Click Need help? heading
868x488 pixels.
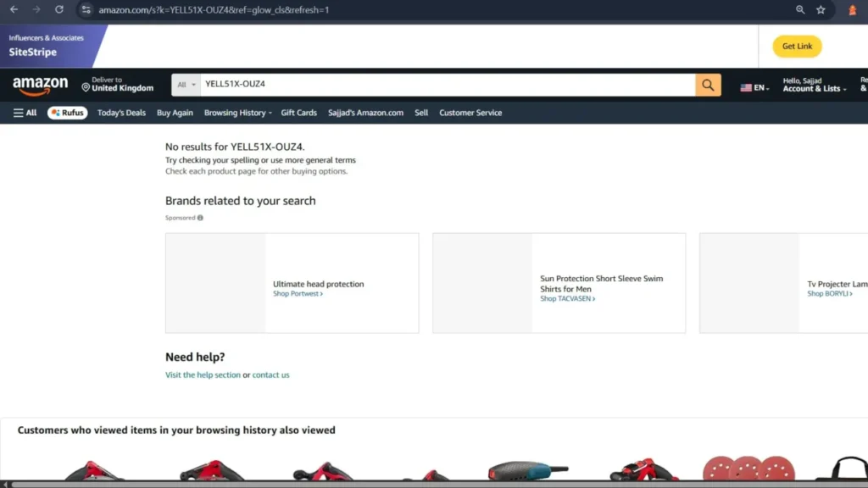tap(195, 358)
